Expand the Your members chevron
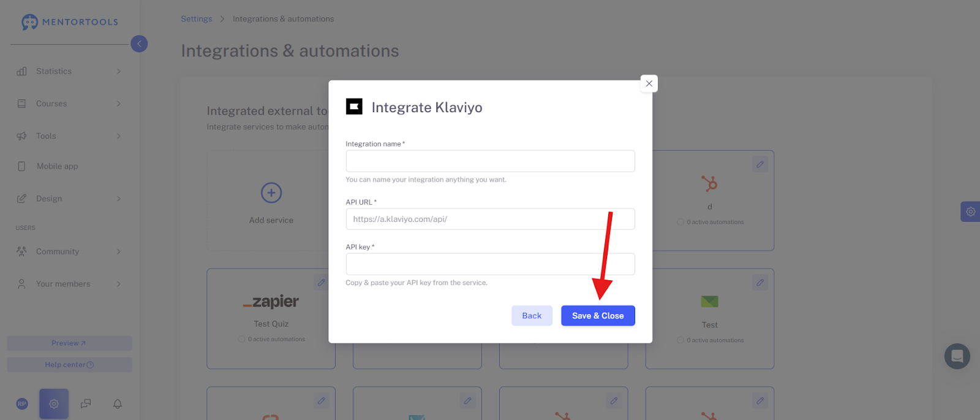Viewport: 980px width, 420px height. (x=119, y=284)
